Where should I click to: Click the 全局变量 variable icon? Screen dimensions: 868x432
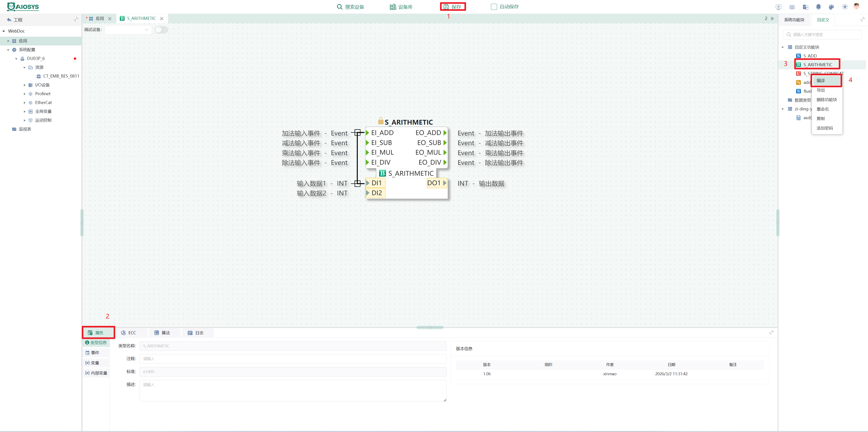point(30,111)
